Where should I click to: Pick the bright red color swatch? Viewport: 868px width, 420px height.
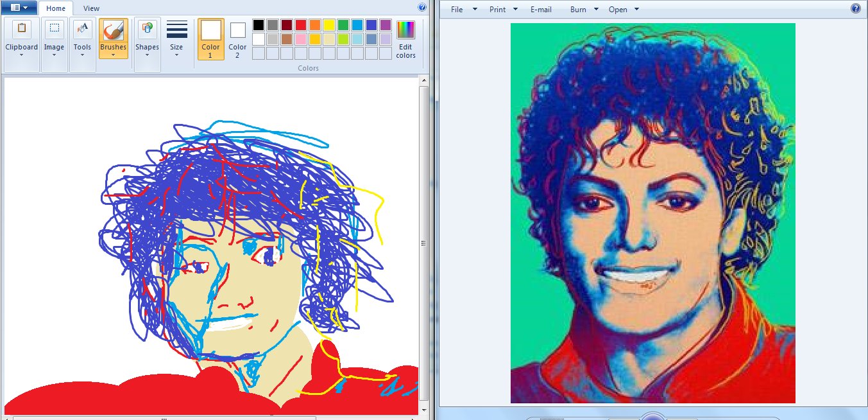click(x=300, y=25)
